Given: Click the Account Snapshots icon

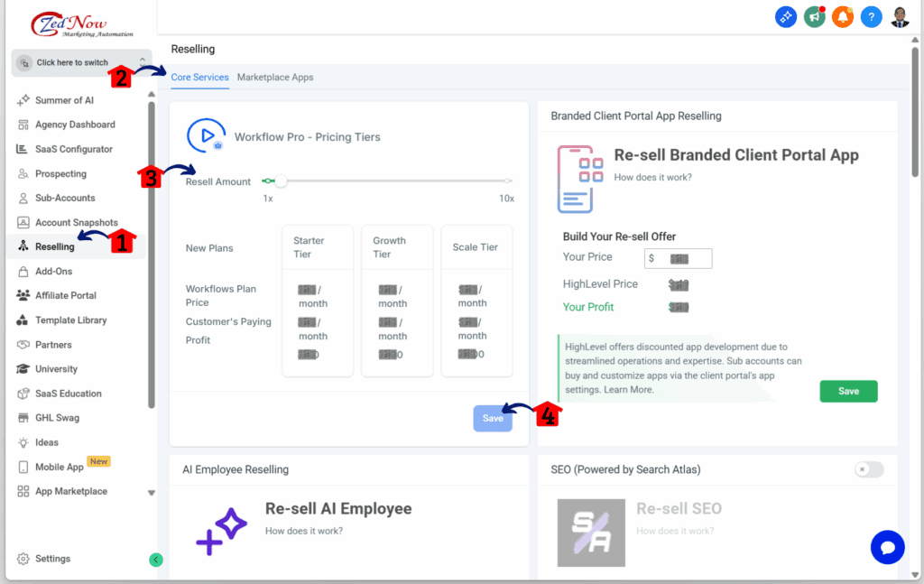Looking at the screenshot, I should click(23, 223).
